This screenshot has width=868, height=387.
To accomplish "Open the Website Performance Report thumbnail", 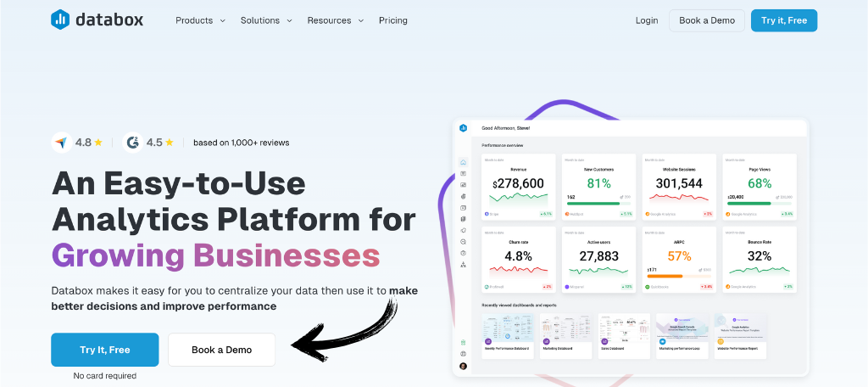I will click(x=740, y=336).
